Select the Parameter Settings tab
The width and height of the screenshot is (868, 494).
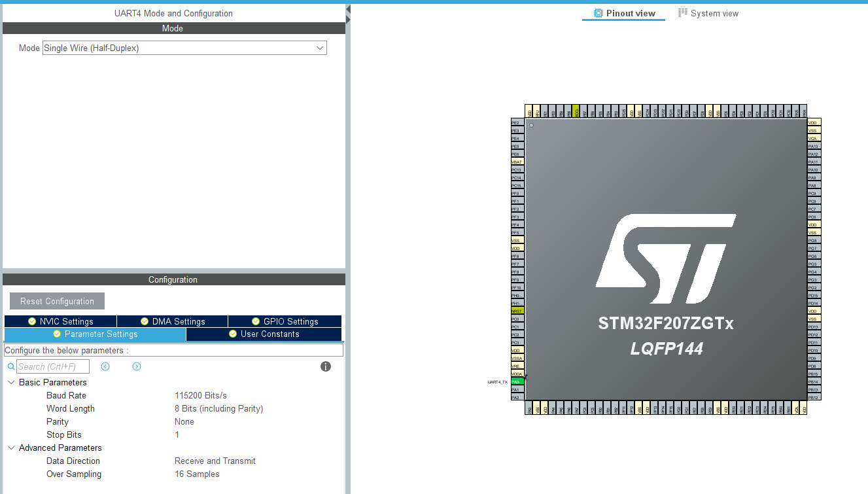tap(95, 334)
